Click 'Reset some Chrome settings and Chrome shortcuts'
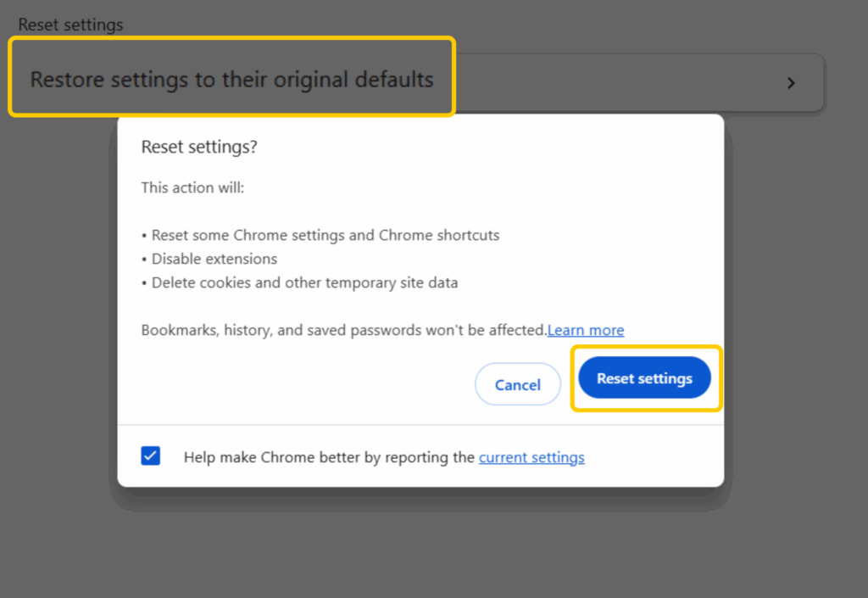The width and height of the screenshot is (868, 598). [325, 235]
